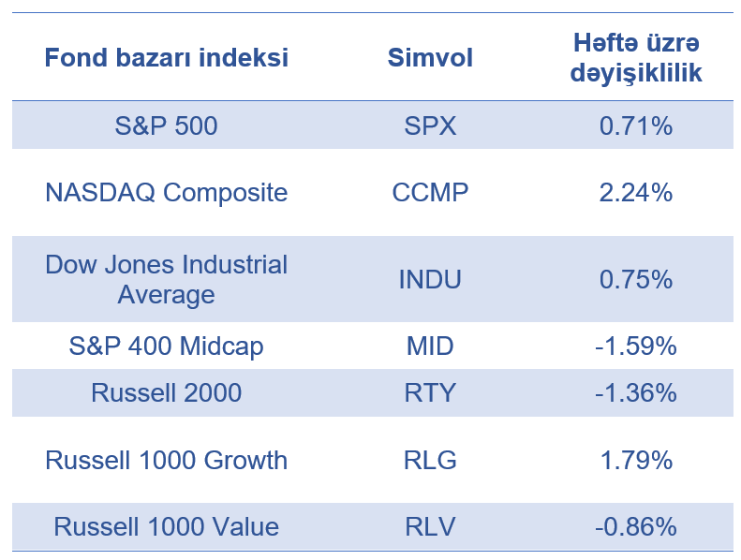This screenshot has width=741, height=560.
Task: Click the S&P 400 Midcap cell
Action: [x=166, y=346]
